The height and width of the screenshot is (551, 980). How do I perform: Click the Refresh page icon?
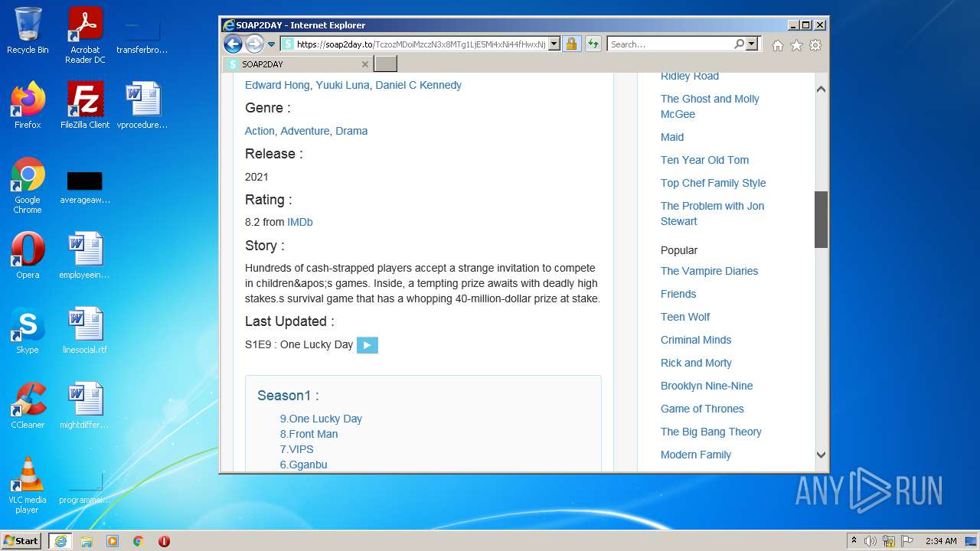(593, 44)
